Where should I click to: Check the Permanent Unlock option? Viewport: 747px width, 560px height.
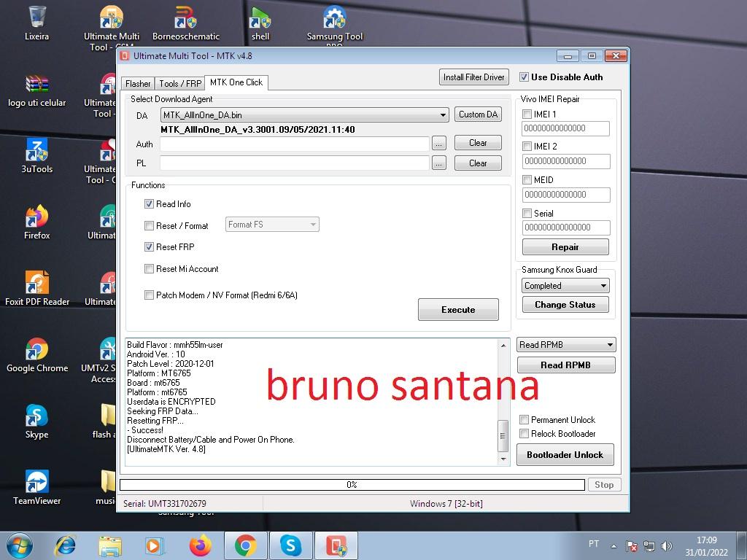(524, 419)
